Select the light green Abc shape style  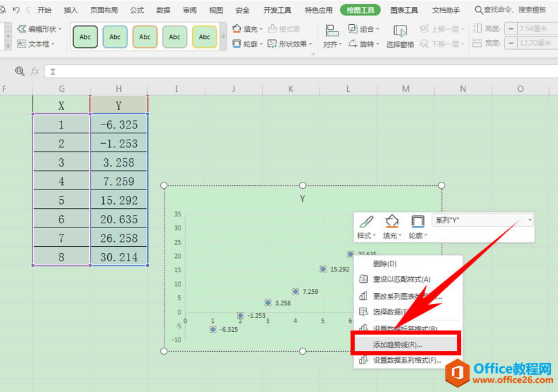(175, 37)
